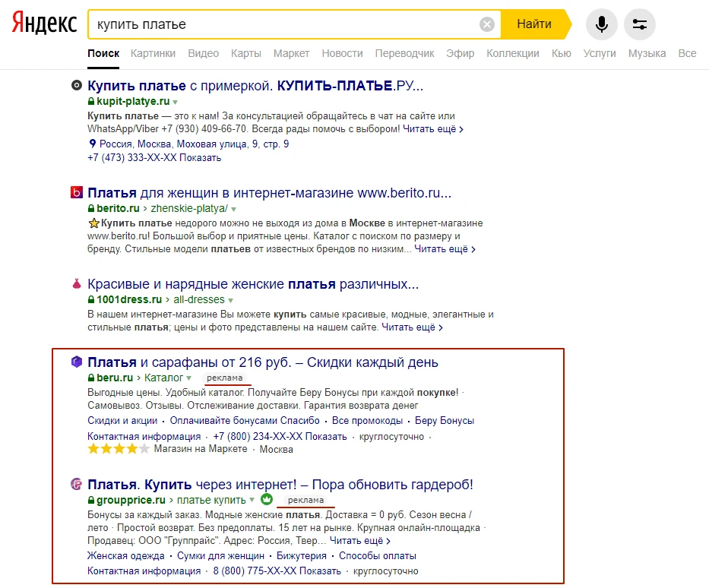Open 'Платья и сарафаны от 216 руб.' result

point(263,362)
